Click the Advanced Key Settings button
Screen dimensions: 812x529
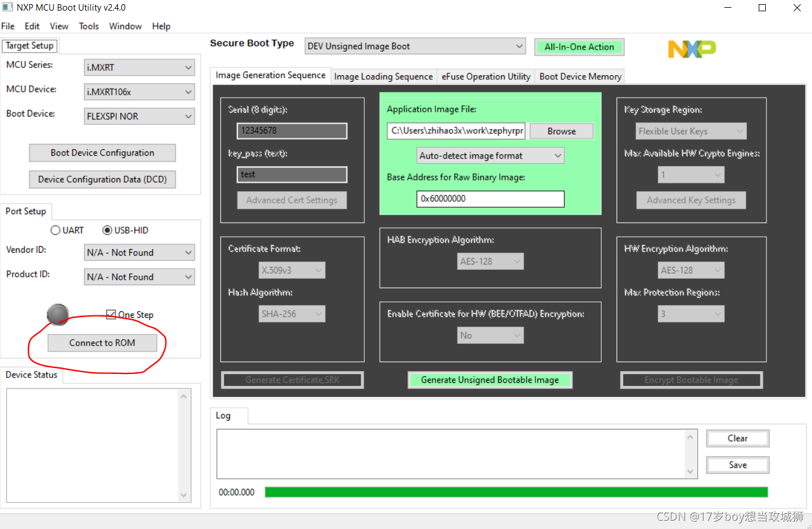691,200
